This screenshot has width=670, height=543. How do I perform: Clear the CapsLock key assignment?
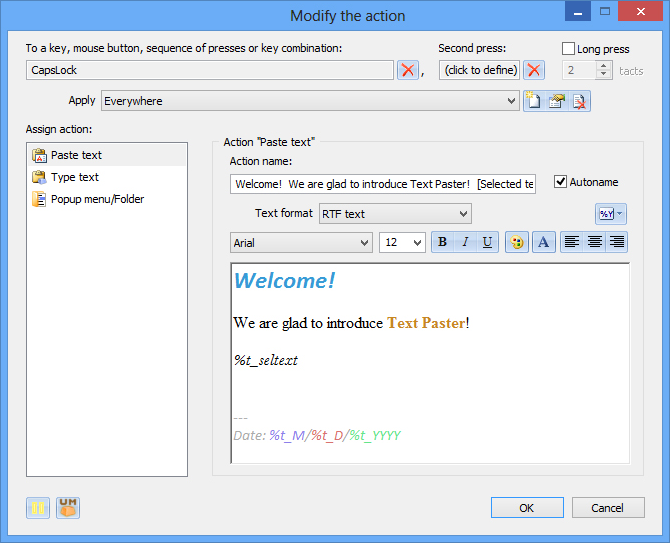click(408, 70)
